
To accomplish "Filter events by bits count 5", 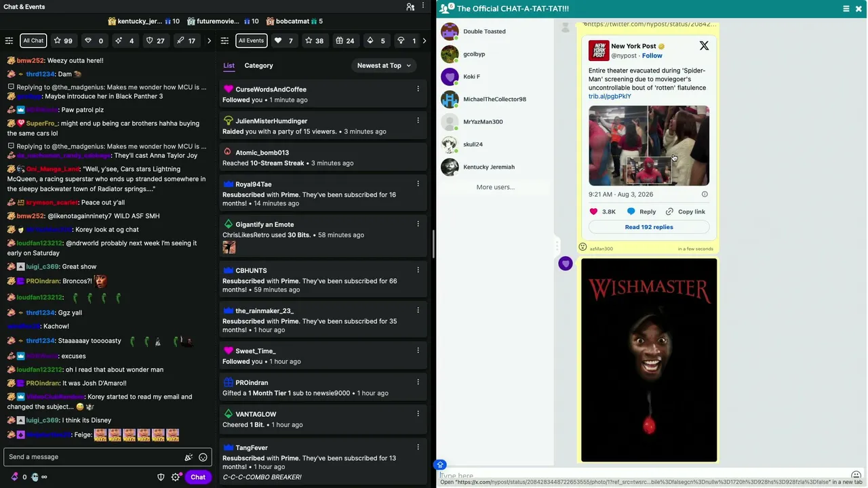I will (x=376, y=41).
